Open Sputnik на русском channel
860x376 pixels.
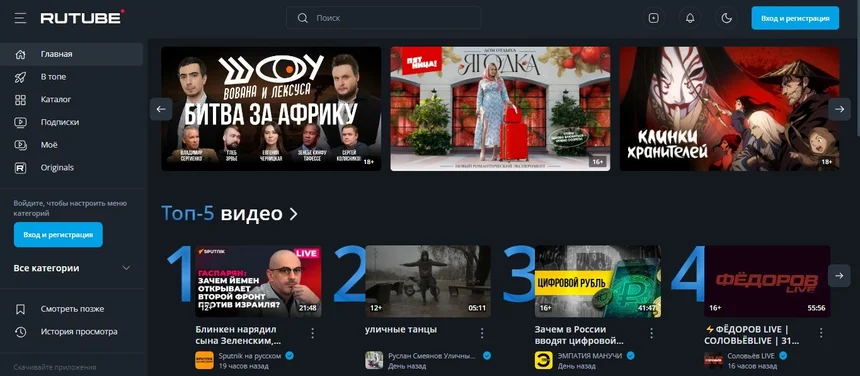pos(250,356)
